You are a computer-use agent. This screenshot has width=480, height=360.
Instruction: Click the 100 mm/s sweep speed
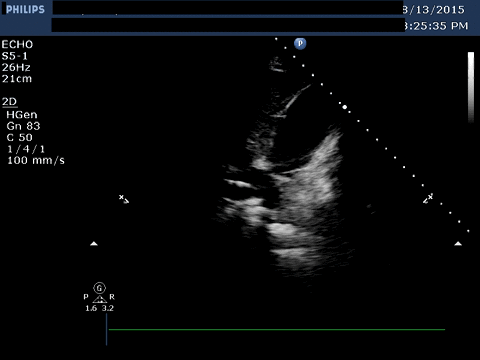coord(36,160)
